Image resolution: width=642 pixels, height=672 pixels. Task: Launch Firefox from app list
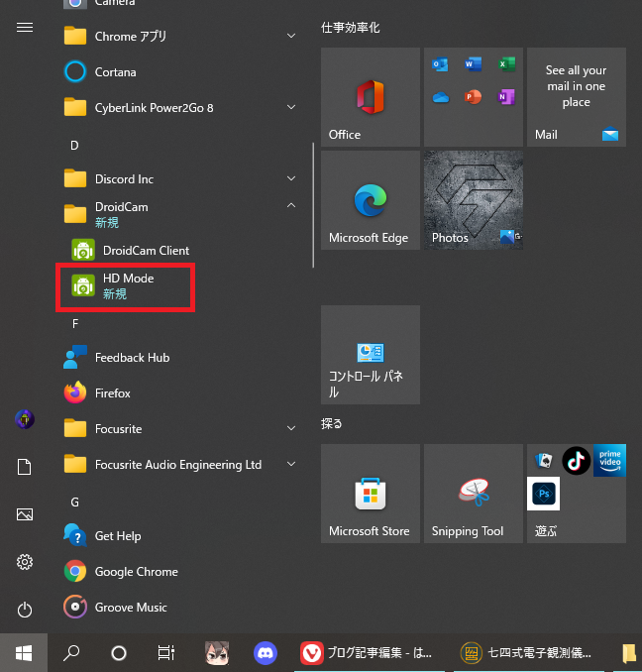tap(179, 393)
